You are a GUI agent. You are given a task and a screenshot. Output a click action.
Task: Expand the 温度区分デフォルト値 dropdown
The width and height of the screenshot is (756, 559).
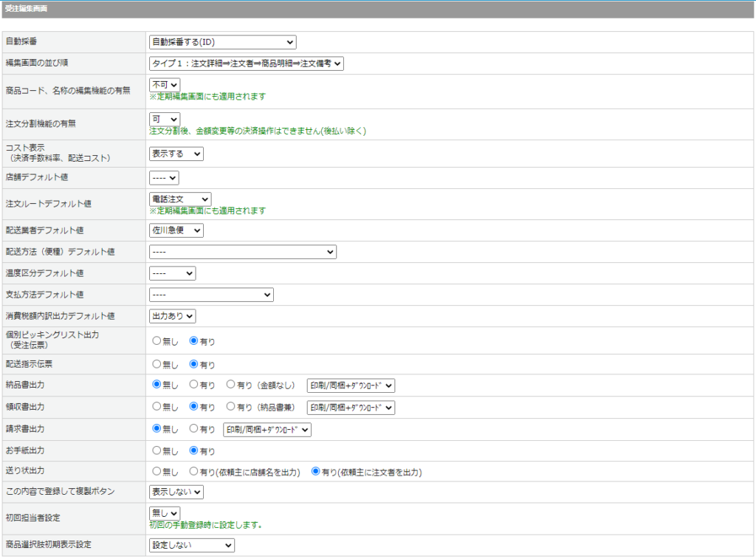pyautogui.click(x=172, y=273)
